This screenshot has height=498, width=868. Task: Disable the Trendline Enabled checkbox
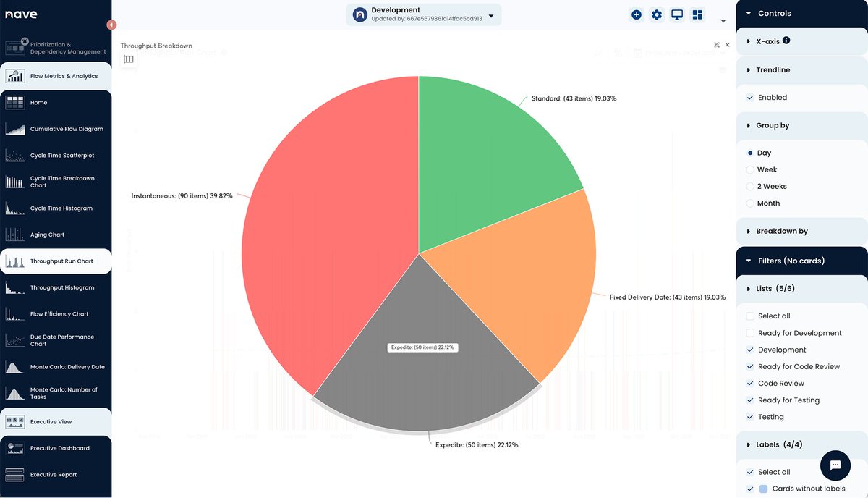click(x=750, y=97)
